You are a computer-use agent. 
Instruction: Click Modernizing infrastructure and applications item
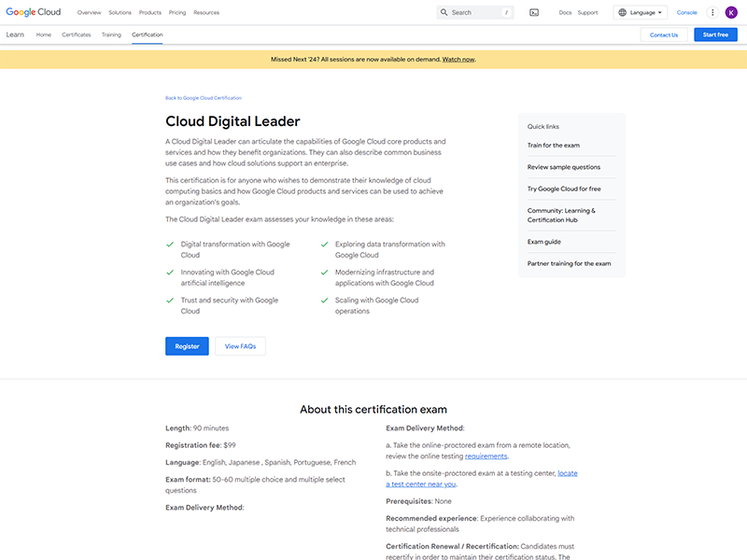[x=384, y=277]
